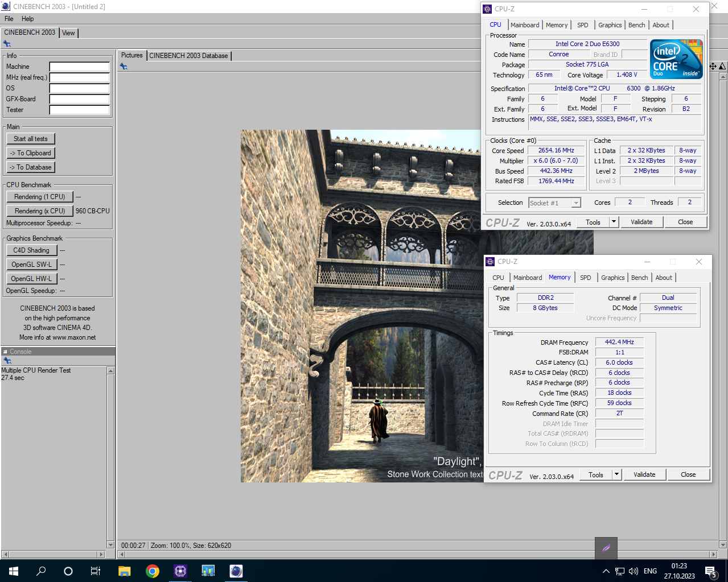The image size is (728, 582).
Task: Run C4D Shading benchmark
Action: [x=32, y=250]
